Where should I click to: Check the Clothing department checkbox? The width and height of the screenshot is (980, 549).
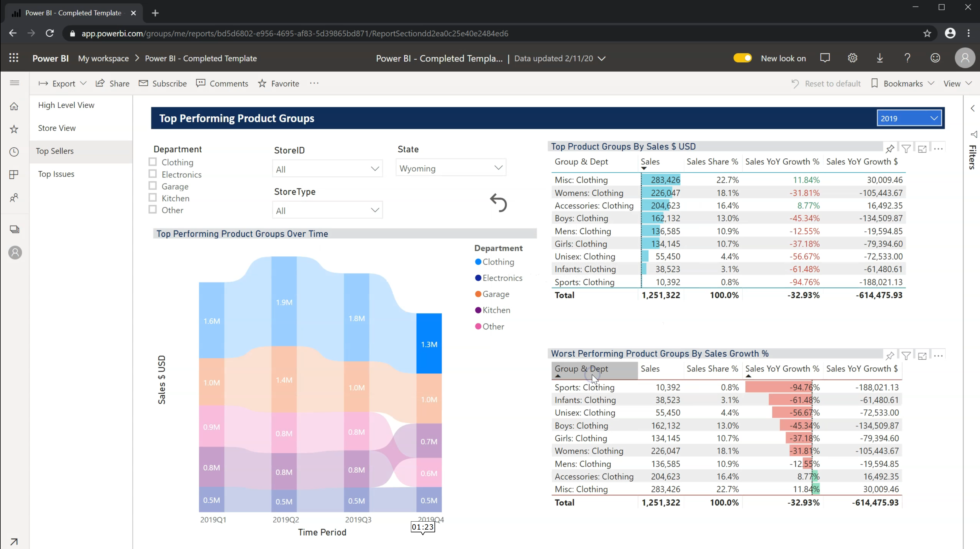(152, 162)
